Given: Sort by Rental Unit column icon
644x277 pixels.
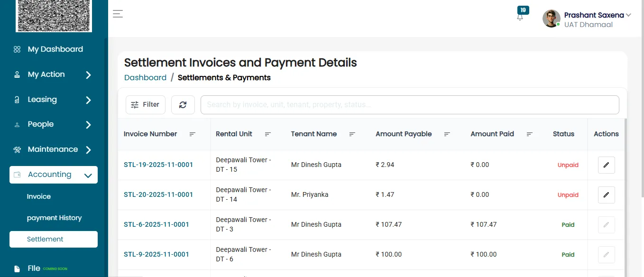Looking at the screenshot, I should point(268,134).
